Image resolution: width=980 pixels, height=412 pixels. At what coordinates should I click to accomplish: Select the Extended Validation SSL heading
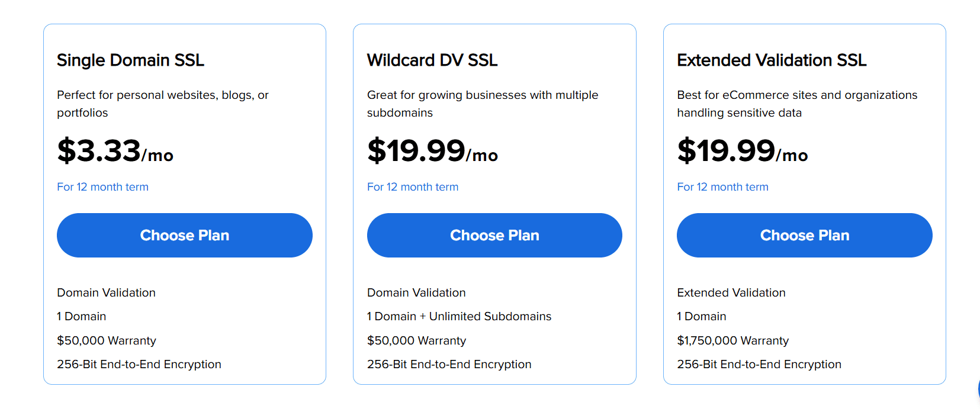pyautogui.click(x=772, y=60)
